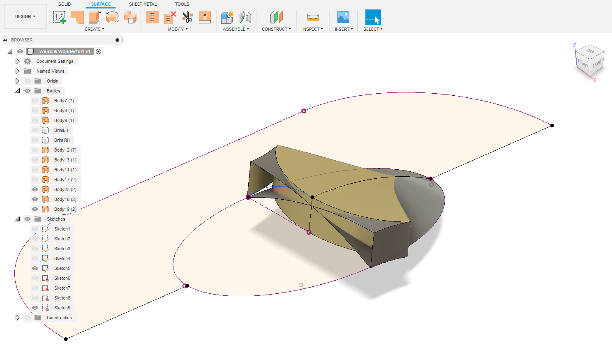Click the Sketch6 locked sketch icon
The image size is (612, 364).
pos(45,278)
